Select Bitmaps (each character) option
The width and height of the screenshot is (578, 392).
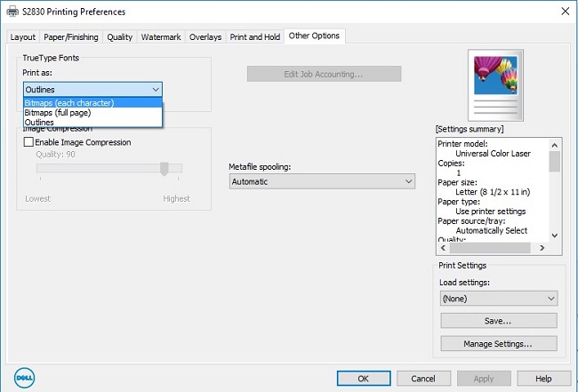pyautogui.click(x=92, y=103)
